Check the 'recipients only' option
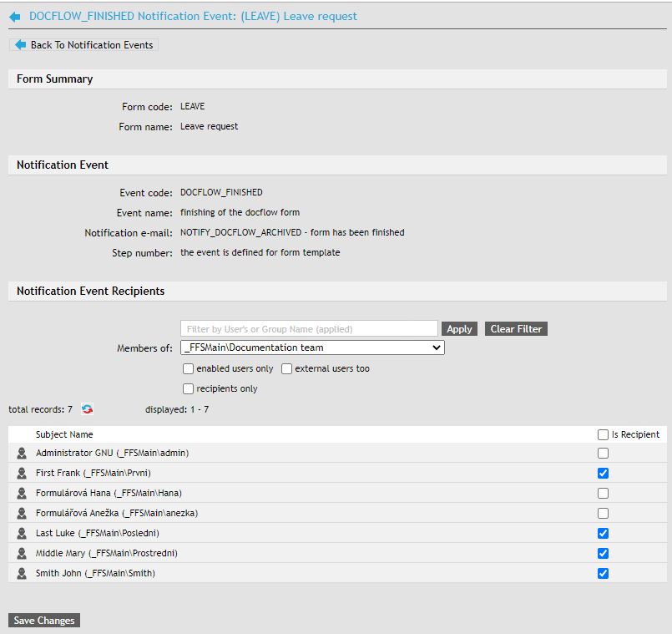The image size is (672, 634). 189,389
